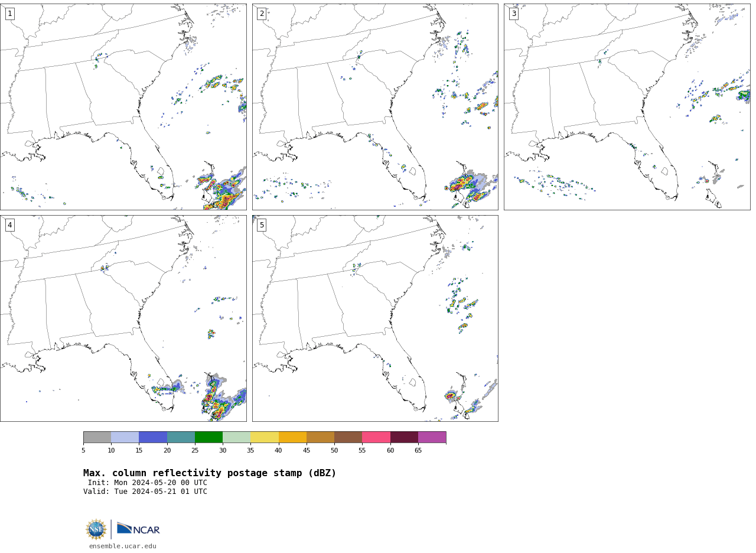Image resolution: width=756 pixels, height=553 pixels.
Task: Click the member number 2 label box
Action: 262,14
